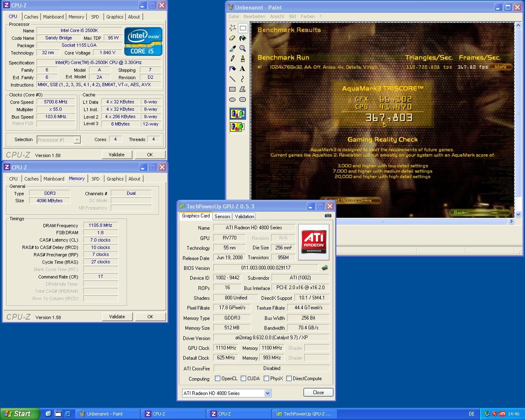Toggle the DirectCompute checkbox

click(289, 379)
